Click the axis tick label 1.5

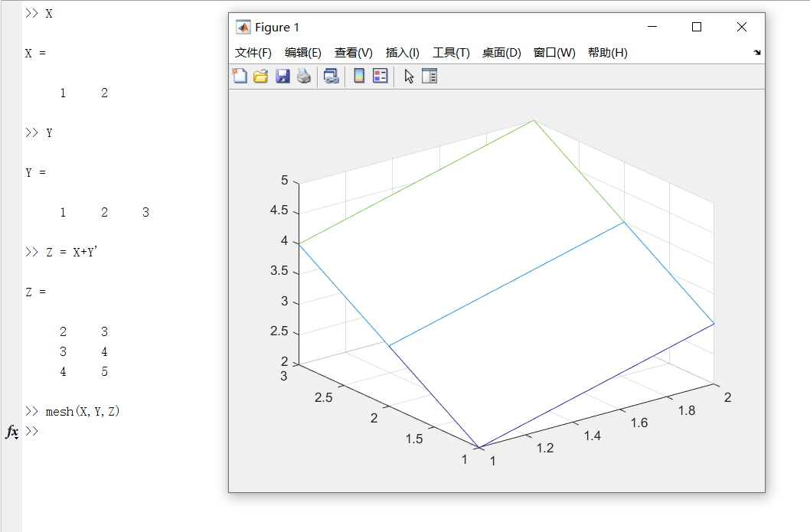click(413, 439)
